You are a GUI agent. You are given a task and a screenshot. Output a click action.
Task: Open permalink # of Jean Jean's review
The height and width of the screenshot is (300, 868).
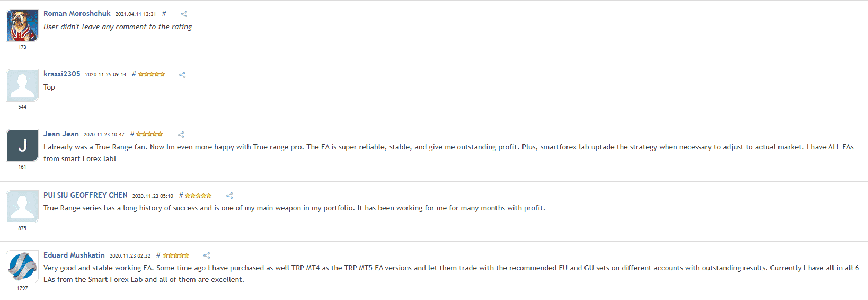132,134
